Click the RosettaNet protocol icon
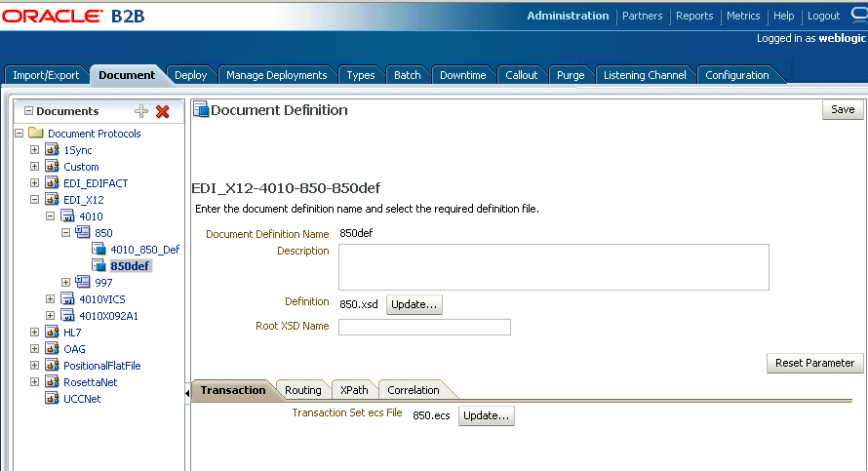868x471 pixels. [x=52, y=382]
